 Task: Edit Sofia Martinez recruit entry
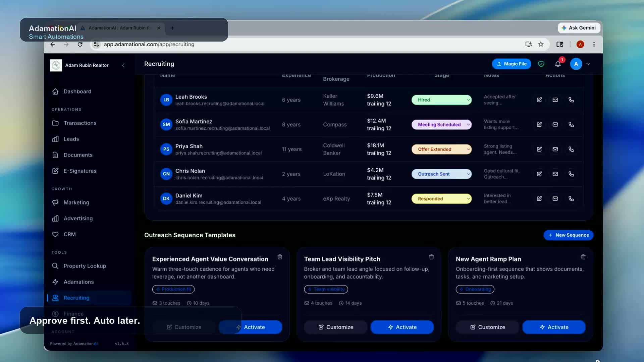coord(539,124)
